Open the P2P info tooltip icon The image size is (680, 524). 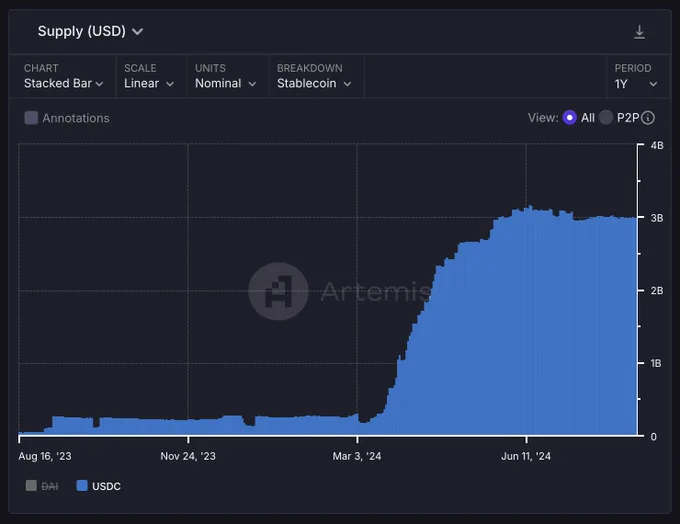(647, 118)
